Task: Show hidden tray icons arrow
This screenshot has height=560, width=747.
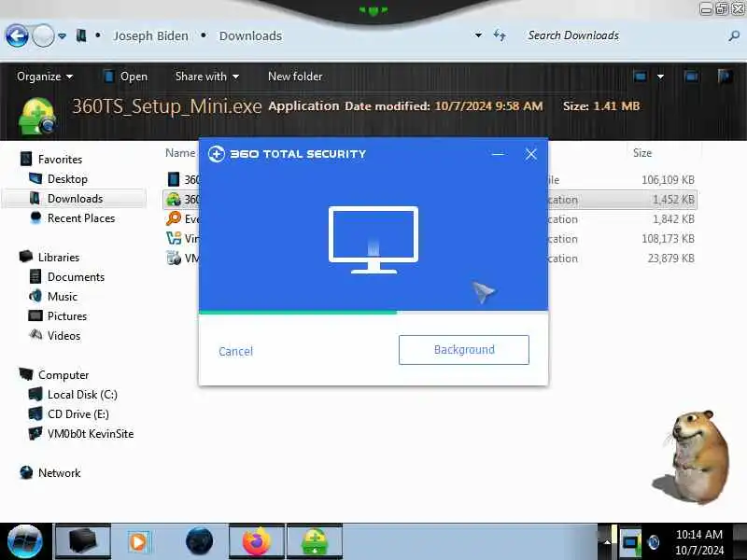Action: coord(607,542)
